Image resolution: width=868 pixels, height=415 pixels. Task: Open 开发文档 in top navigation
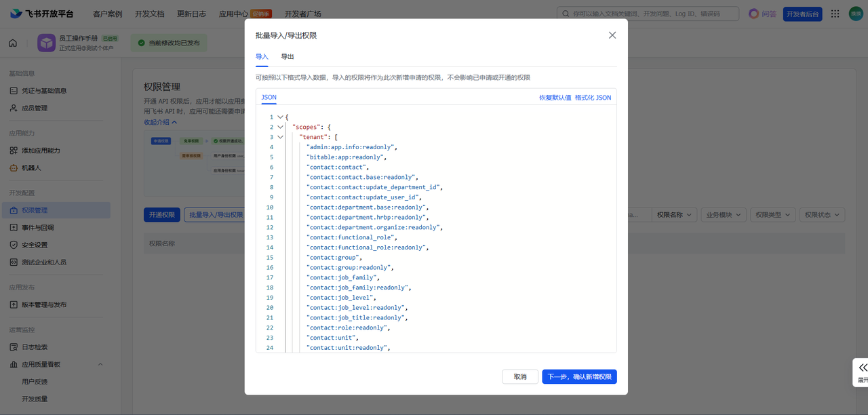click(150, 14)
